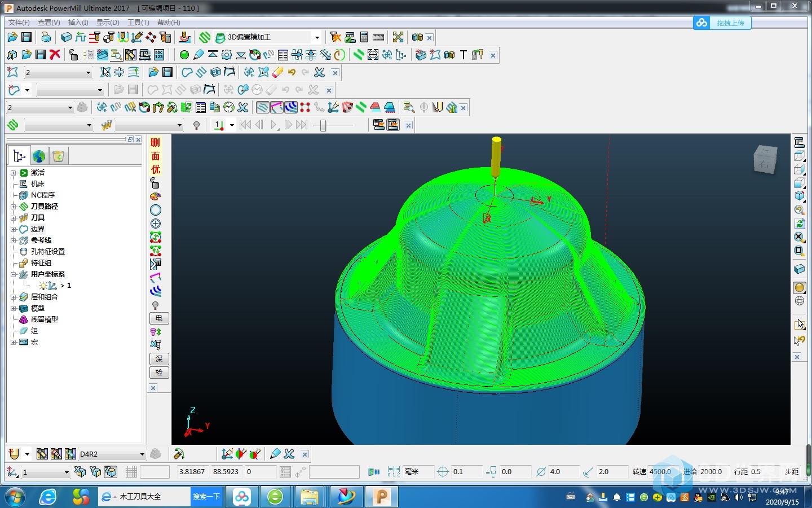Select the 残留模型 tree item
The width and height of the screenshot is (812, 508).
pos(44,319)
